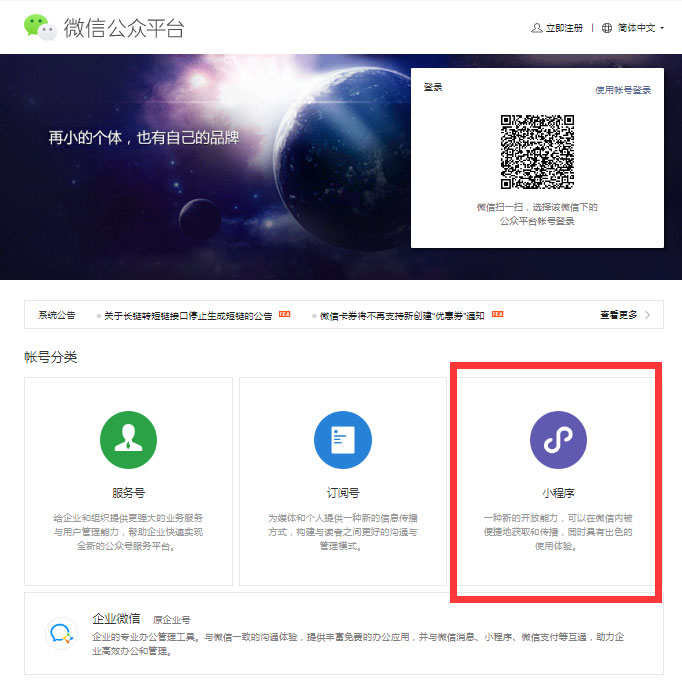Click the 系统公告 label
Viewport: 682px width, 699px height.
click(x=57, y=315)
